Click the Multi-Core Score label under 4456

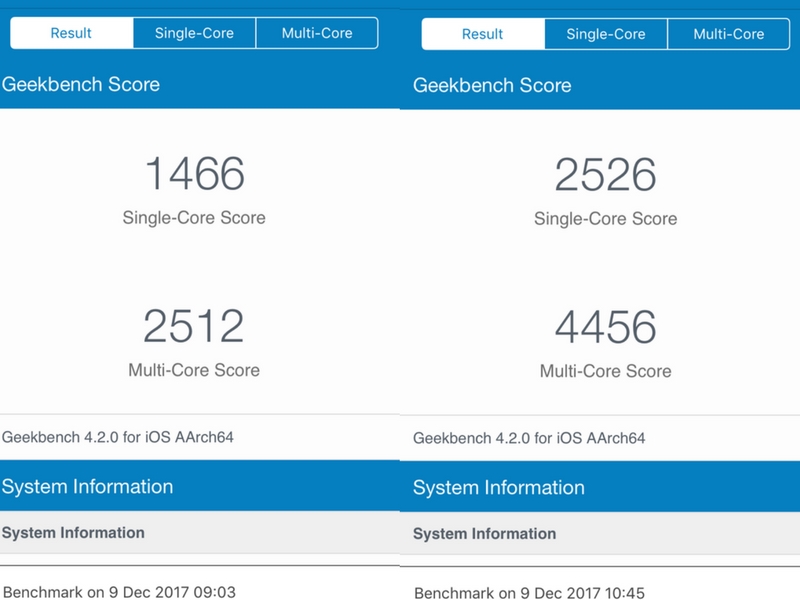(x=606, y=371)
